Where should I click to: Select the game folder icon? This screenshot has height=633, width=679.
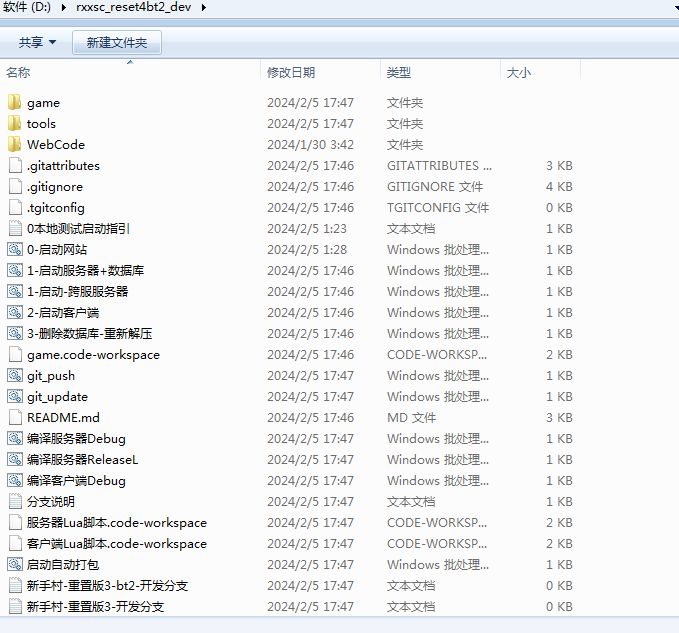click(14, 102)
